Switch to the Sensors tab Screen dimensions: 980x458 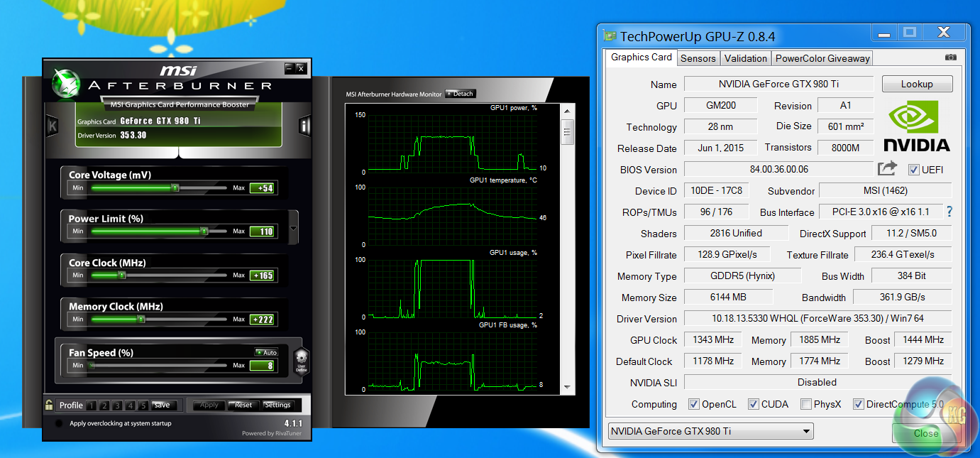698,58
